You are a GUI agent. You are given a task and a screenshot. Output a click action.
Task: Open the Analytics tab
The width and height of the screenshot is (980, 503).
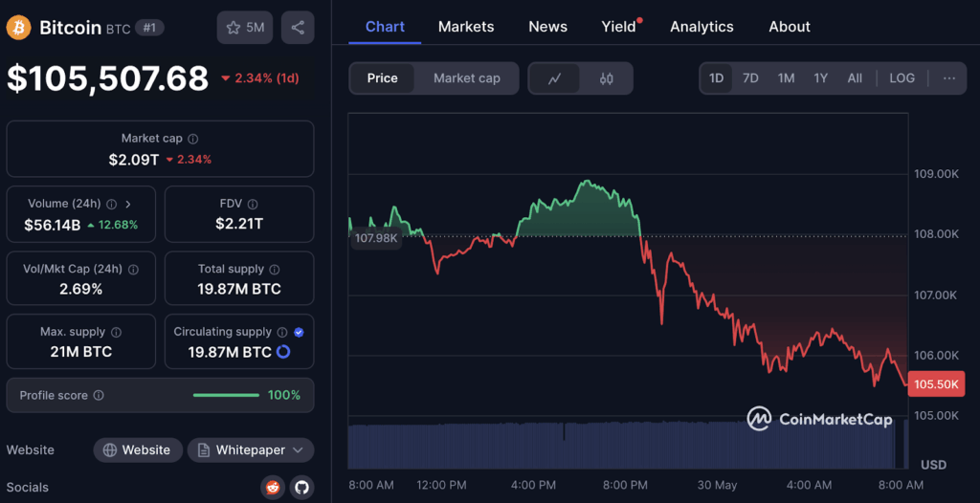point(702,27)
